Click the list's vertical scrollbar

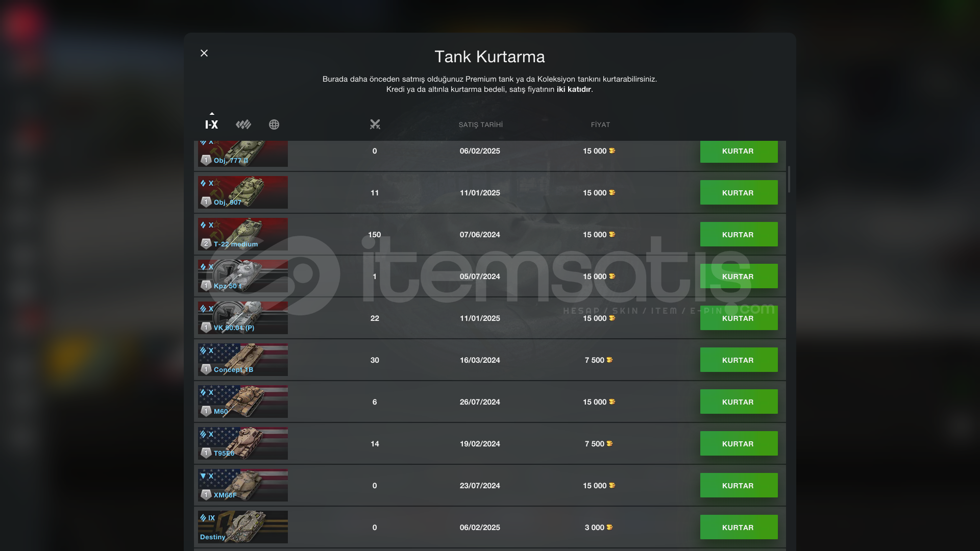(x=789, y=179)
